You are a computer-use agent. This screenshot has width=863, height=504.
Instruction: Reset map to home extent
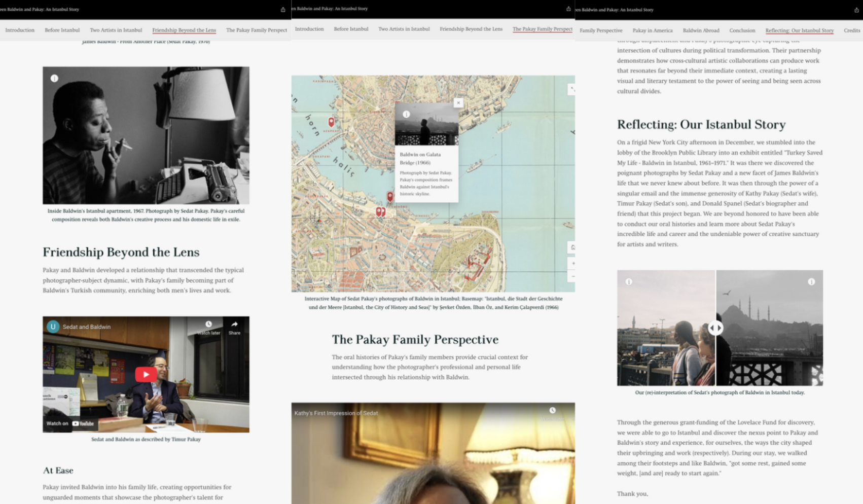click(x=572, y=247)
